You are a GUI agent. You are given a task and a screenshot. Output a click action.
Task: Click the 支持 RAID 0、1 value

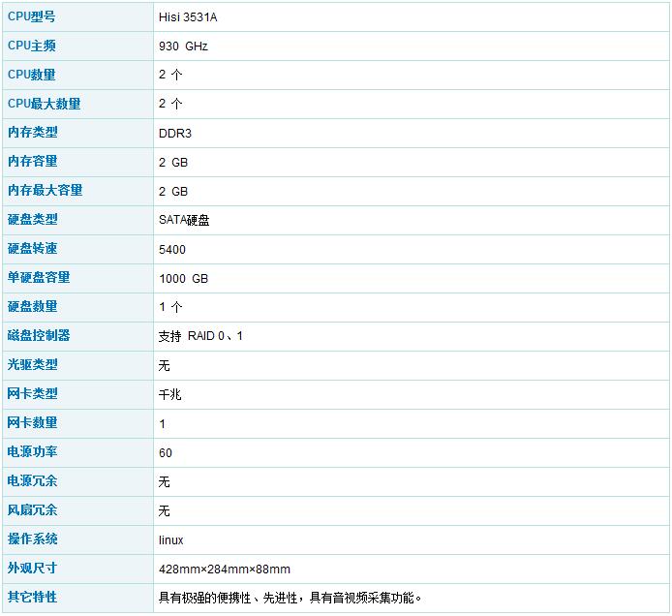[x=201, y=337]
